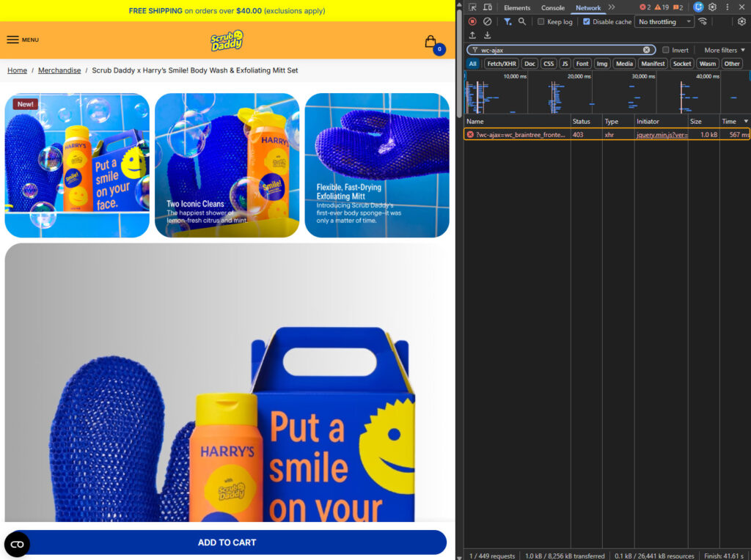This screenshot has height=560, width=751.
Task: Click the ADD TO CART button
Action: coord(227,542)
